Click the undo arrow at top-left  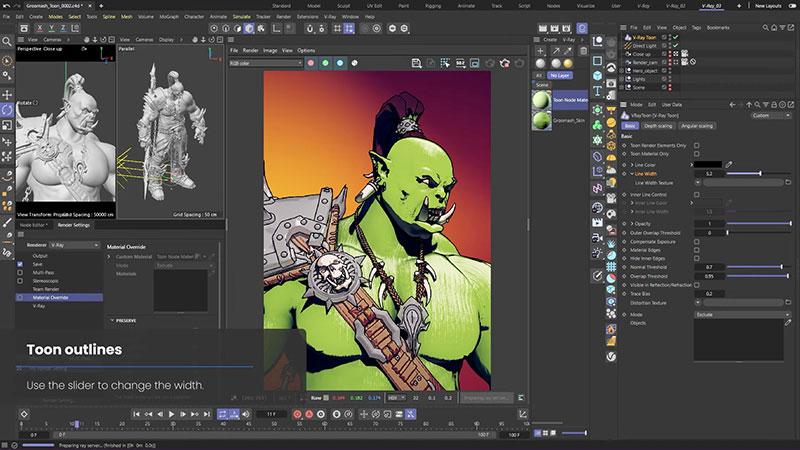(6, 6)
